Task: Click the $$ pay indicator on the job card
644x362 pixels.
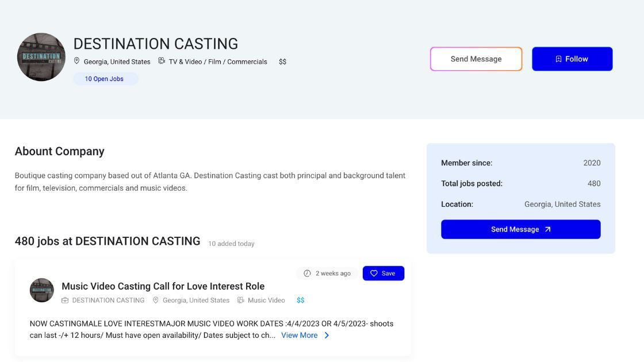Action: pos(300,300)
